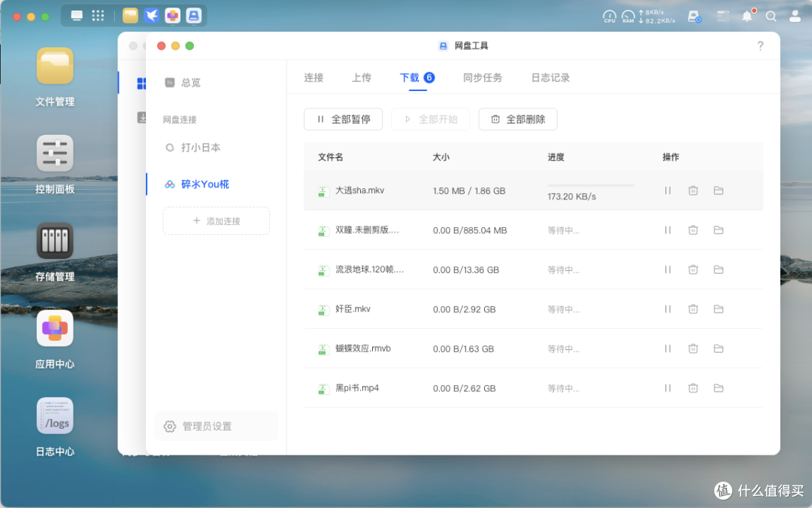Viewport: 812px width, 508px height.
Task: Click the 进度 column header
Action: [x=556, y=157]
